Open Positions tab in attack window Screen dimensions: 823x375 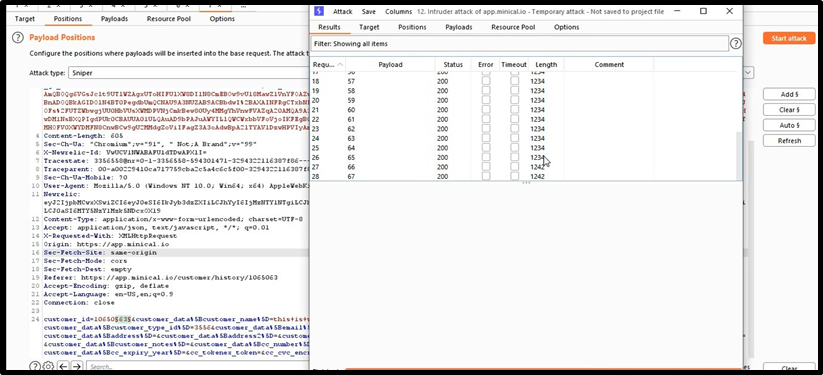(x=412, y=27)
